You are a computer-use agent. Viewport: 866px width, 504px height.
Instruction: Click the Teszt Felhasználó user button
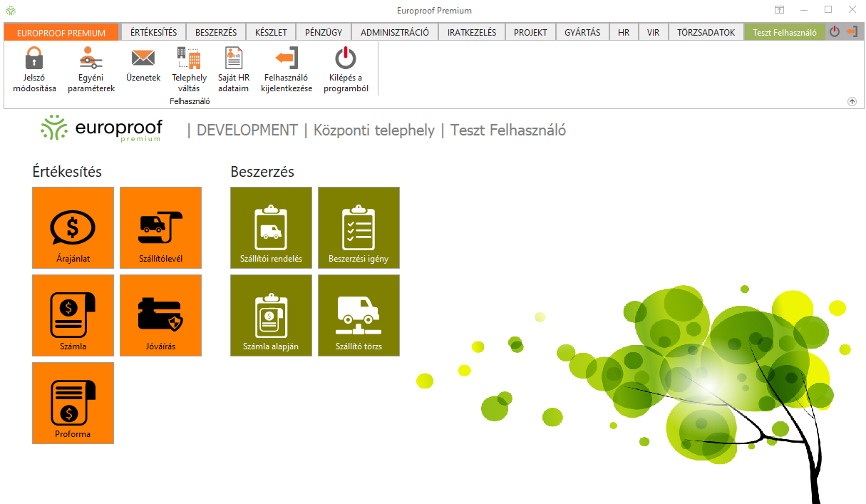pos(784,32)
